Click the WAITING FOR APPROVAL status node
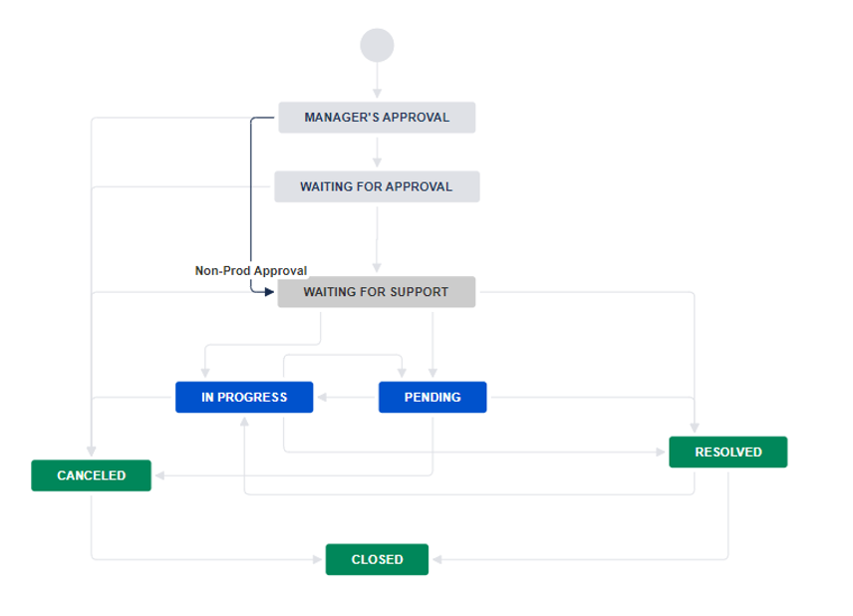Viewport: 853px width, 616px height. click(377, 186)
